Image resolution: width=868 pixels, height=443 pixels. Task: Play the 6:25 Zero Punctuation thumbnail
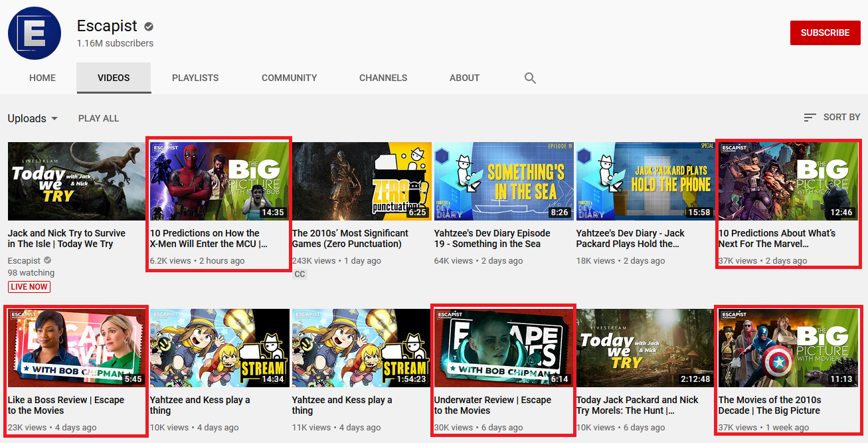coord(361,181)
